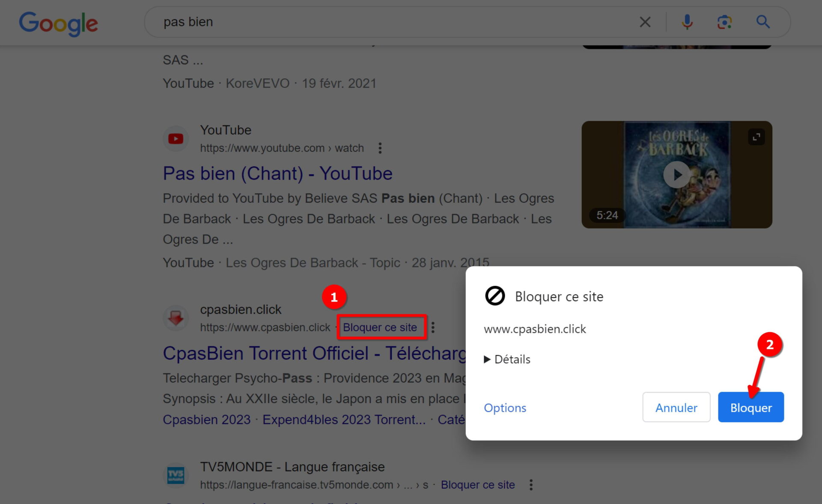
Task: Open the three-dot menu beside cpasbien.click
Action: [432, 327]
